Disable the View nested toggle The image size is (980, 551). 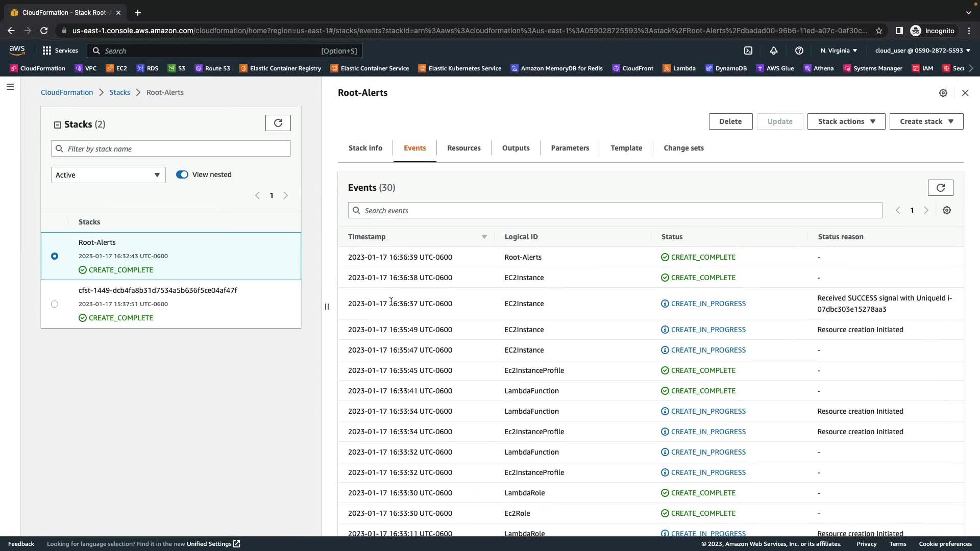[x=182, y=174]
